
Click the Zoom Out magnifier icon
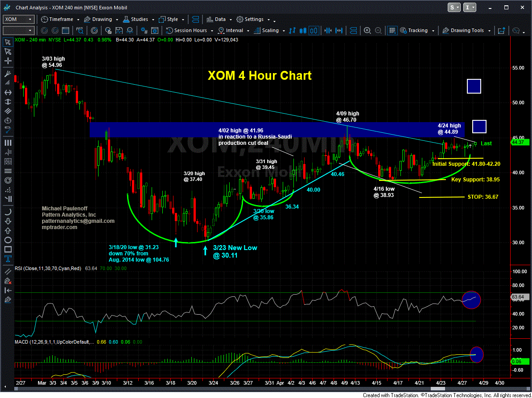[x=378, y=30]
